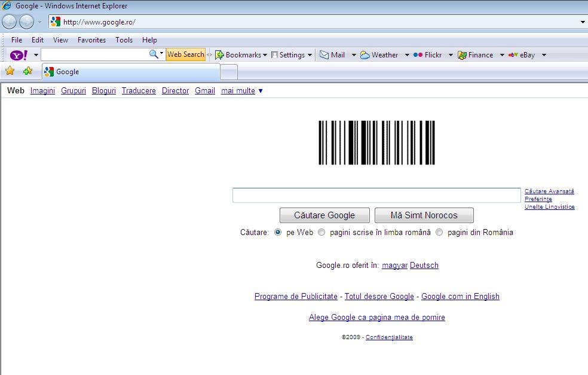Switch to the Imagini tab link
This screenshot has width=588, height=375.
[x=42, y=90]
